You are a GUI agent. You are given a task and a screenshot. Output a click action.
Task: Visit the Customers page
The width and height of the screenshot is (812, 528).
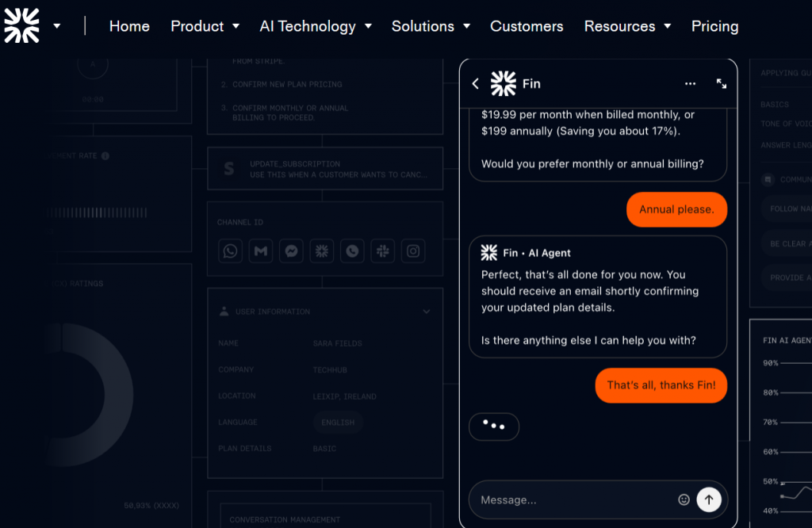527,26
